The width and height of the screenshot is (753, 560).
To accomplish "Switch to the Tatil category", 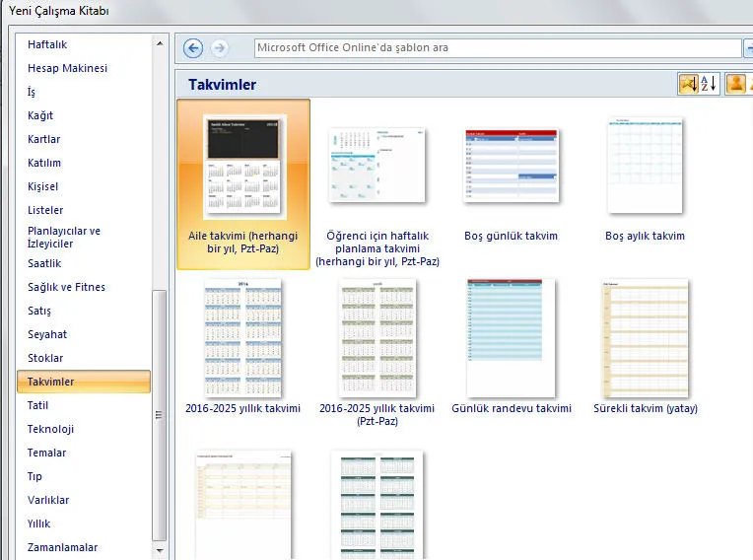I will point(37,405).
